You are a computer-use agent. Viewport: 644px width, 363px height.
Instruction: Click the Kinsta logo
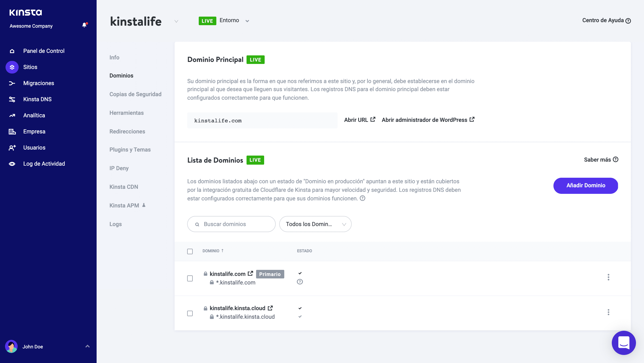(26, 12)
